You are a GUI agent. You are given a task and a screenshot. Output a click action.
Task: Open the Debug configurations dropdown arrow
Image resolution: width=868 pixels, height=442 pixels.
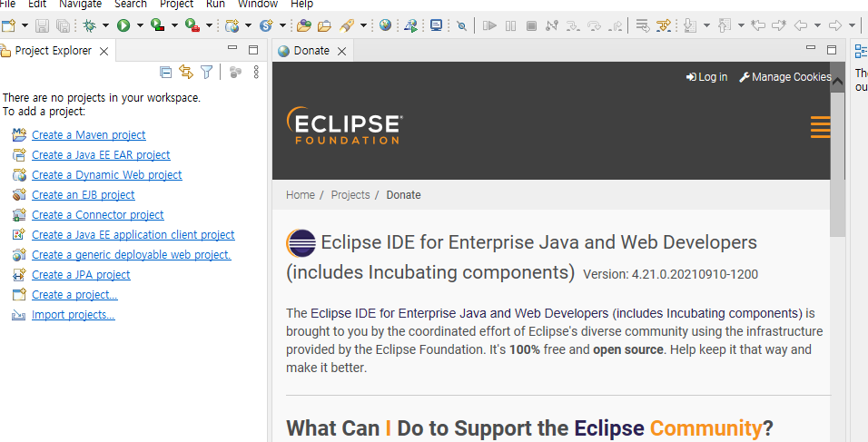[x=105, y=25]
